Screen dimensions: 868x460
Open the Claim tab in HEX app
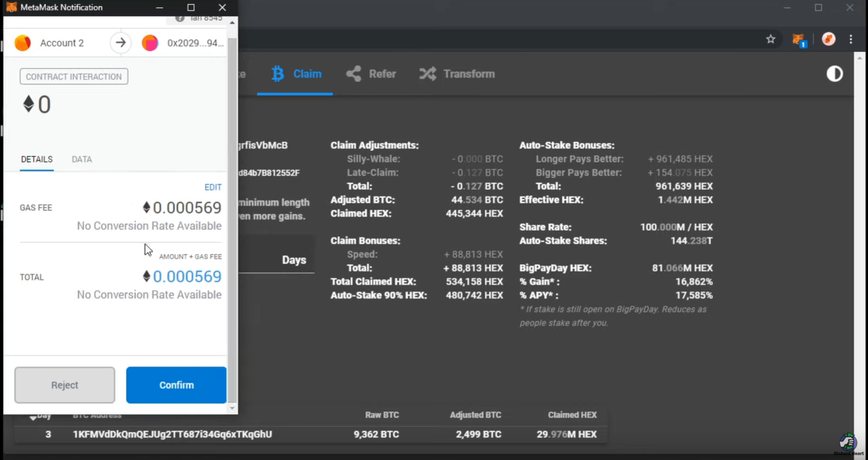tap(296, 74)
